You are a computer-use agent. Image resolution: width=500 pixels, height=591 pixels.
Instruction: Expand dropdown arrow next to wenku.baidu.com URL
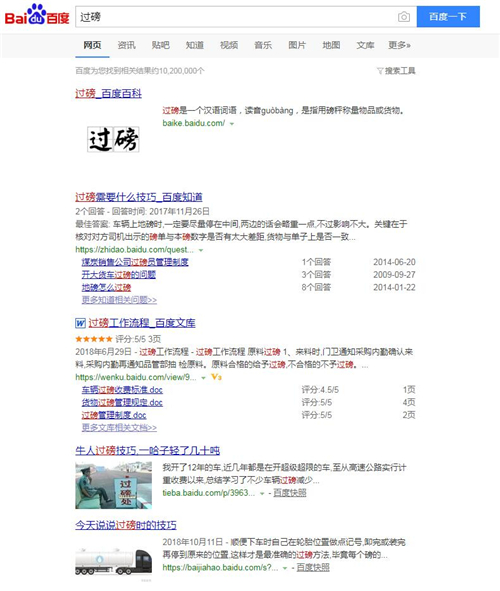coord(203,377)
